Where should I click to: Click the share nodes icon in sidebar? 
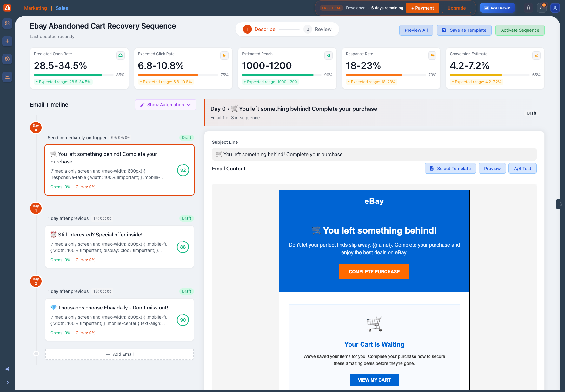coord(7,369)
